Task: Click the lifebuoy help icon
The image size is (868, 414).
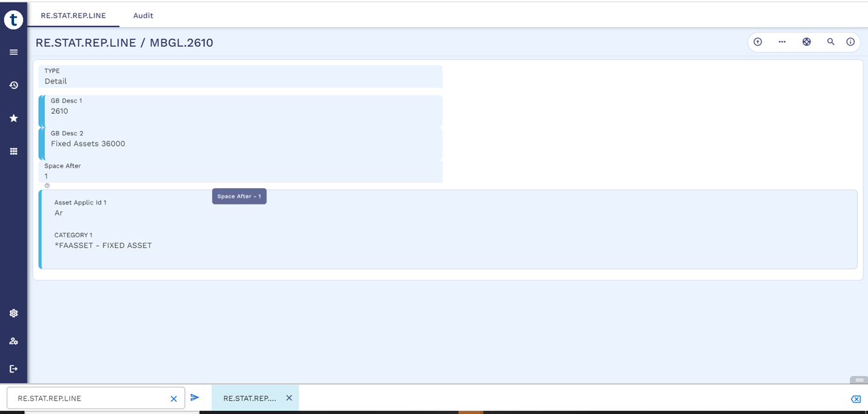Action: point(806,42)
